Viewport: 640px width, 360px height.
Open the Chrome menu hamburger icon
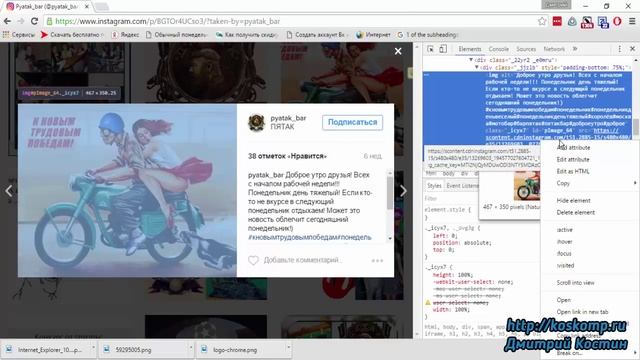(632, 21)
